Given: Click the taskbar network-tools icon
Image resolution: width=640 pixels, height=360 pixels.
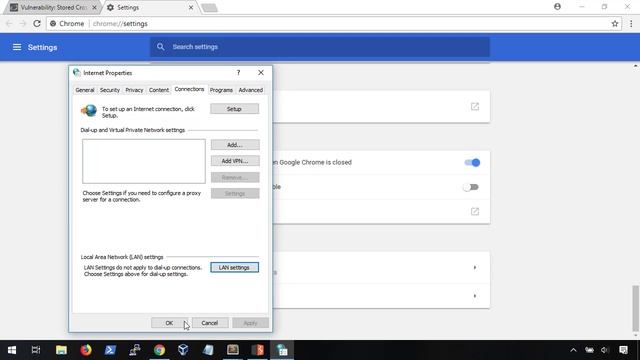Looking at the screenshot, I should tap(135, 350).
